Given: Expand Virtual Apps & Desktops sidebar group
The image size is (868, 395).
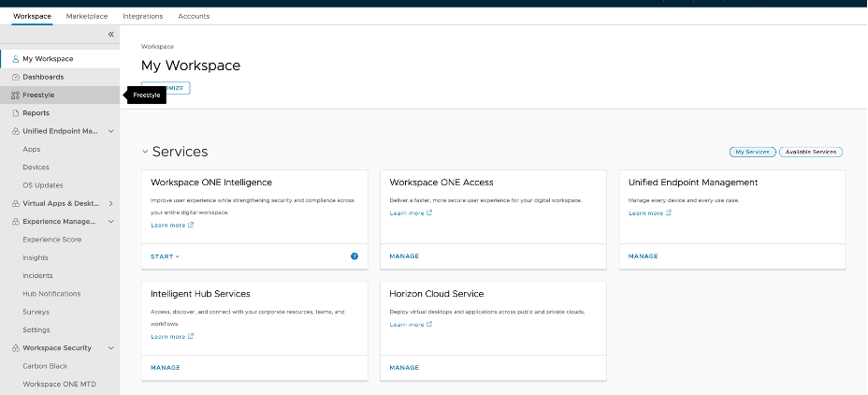Looking at the screenshot, I should pos(111,203).
